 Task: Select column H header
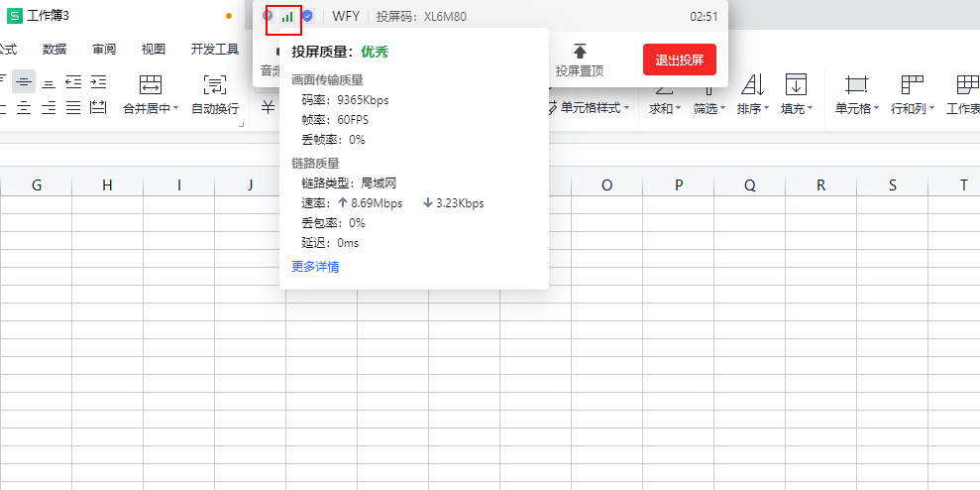107,185
